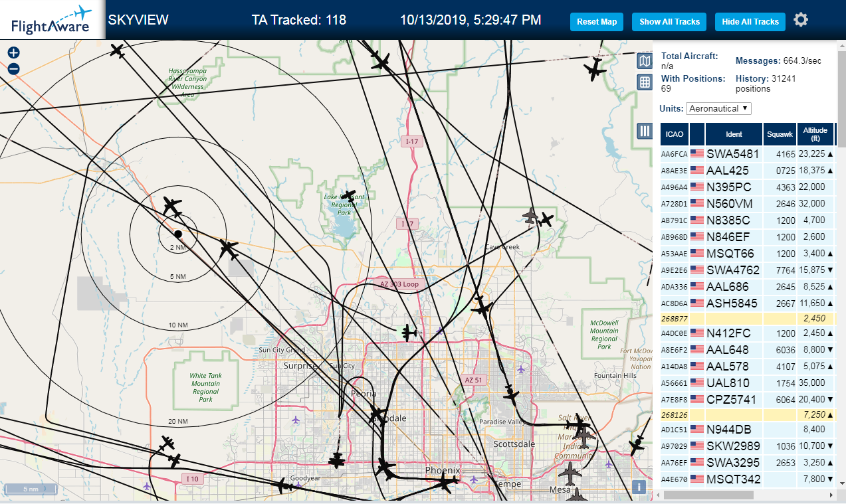Toggle the grid overlay icon on the map
The image size is (846, 504).
pyautogui.click(x=645, y=82)
